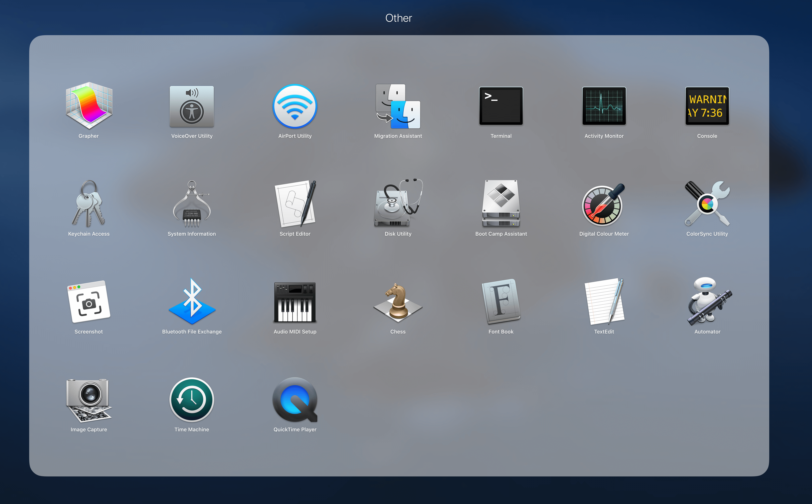Open AirPort Utility
Viewport: 812px width, 504px height.
(295, 106)
